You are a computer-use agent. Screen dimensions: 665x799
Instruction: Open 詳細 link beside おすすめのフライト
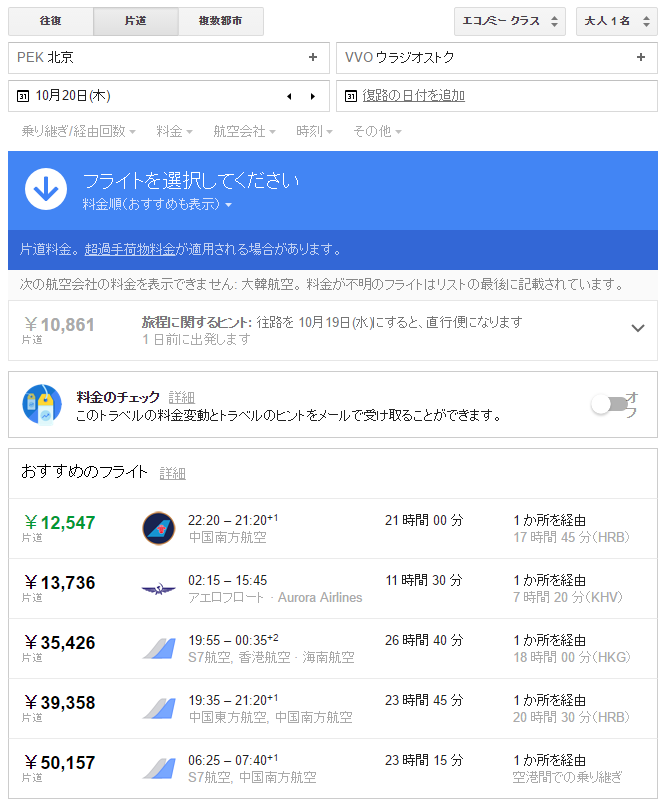pyautogui.click(x=172, y=473)
